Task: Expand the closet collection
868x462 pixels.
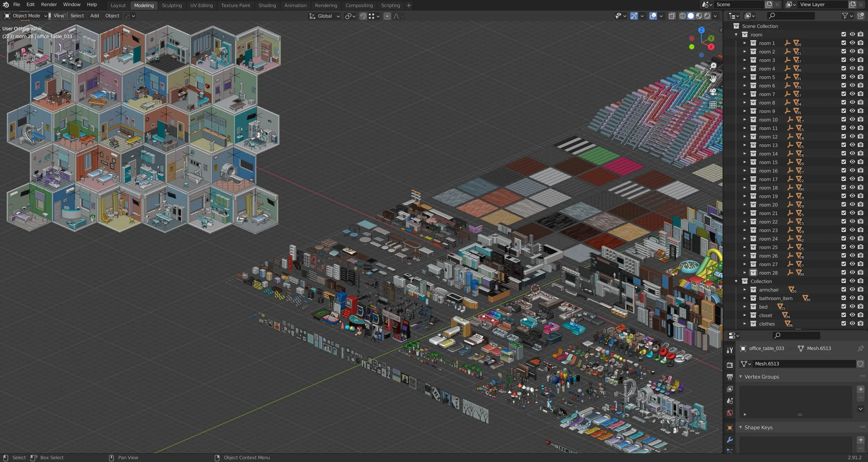Action: 744,315
